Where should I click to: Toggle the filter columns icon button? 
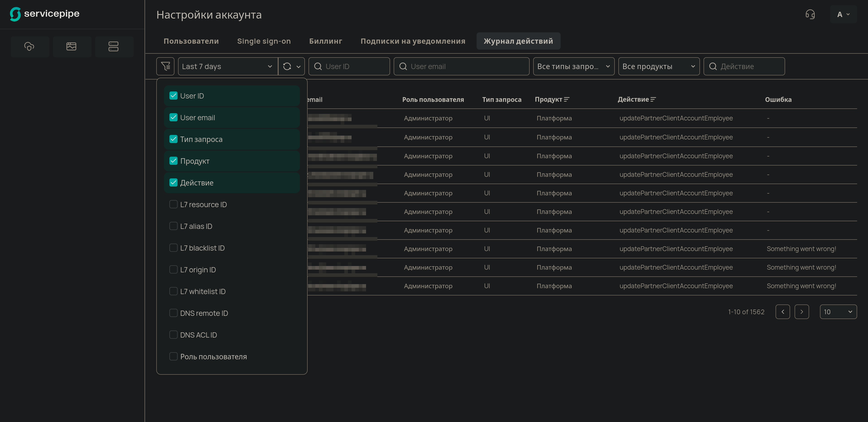point(165,66)
